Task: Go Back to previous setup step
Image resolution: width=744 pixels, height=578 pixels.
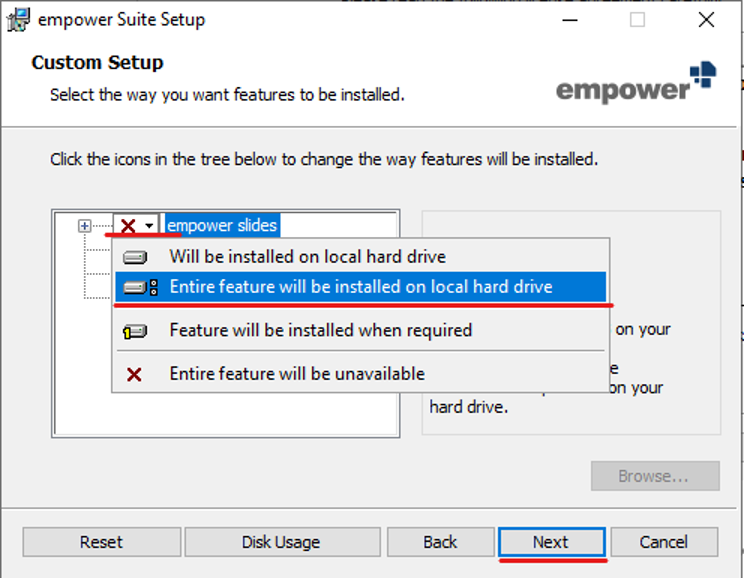Action: [440, 542]
